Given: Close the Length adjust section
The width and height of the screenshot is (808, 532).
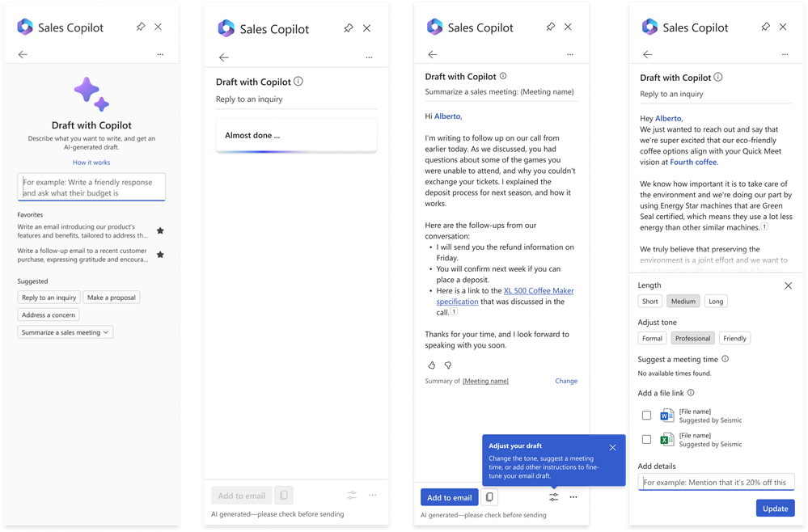Looking at the screenshot, I should 789,285.
